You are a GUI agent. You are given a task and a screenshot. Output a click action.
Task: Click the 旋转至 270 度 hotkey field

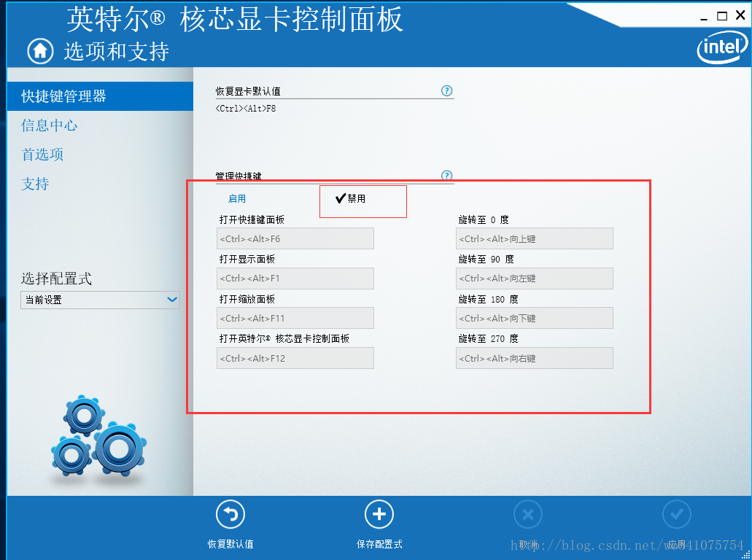click(x=534, y=358)
